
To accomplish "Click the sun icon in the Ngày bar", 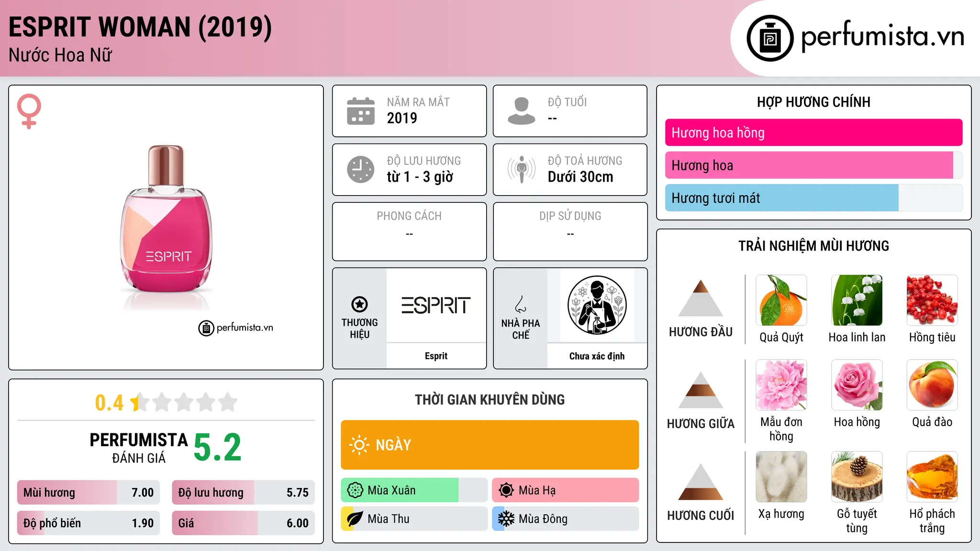I will click(359, 445).
